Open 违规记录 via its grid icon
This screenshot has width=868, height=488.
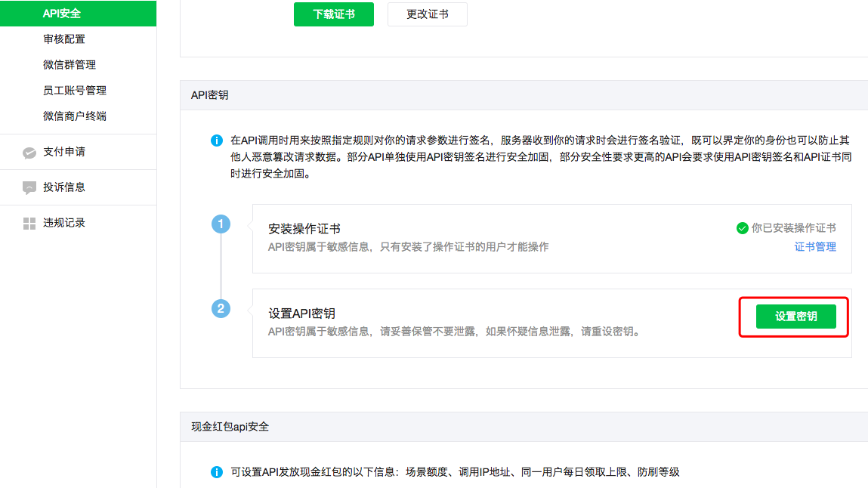pyautogui.click(x=28, y=222)
